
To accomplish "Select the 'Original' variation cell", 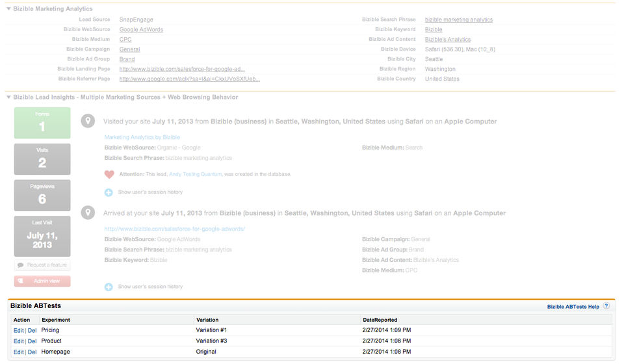I will pos(206,352).
